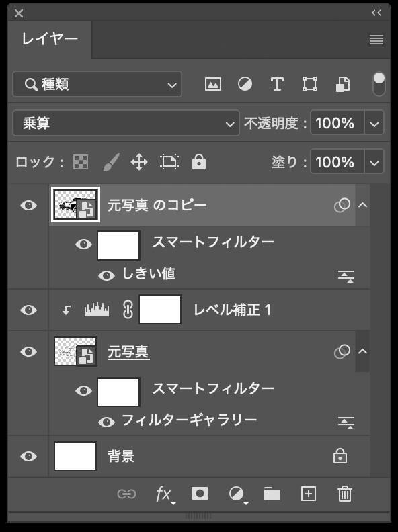This screenshot has height=532, width=398.
Task: Click smart filter indicator on 元写真 layer
Action: click(342, 351)
